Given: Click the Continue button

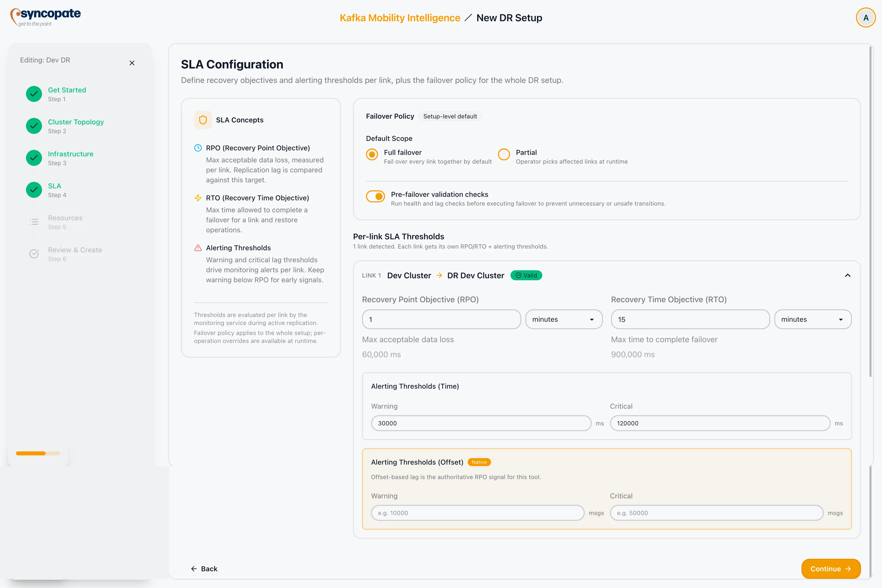Looking at the screenshot, I should 830,569.
